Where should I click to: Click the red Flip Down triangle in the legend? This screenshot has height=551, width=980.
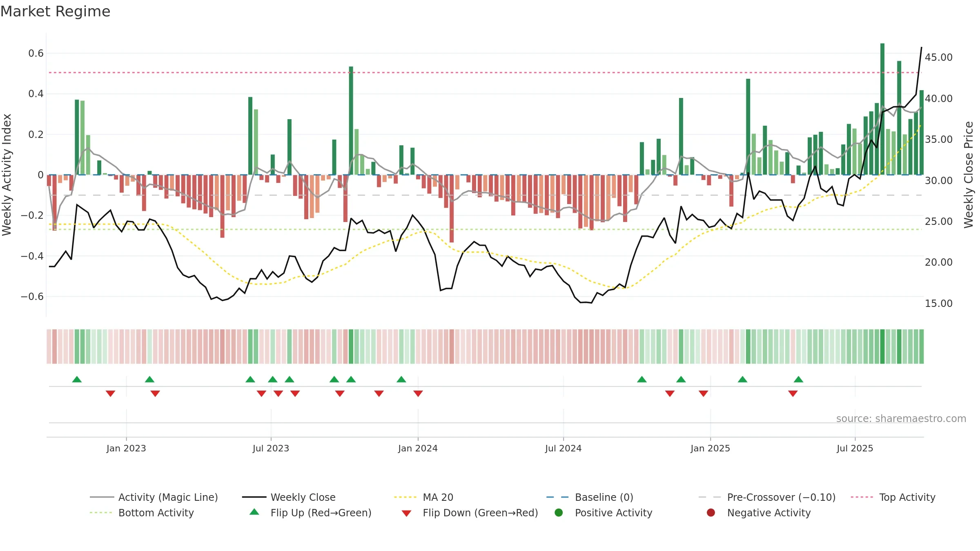pos(406,513)
